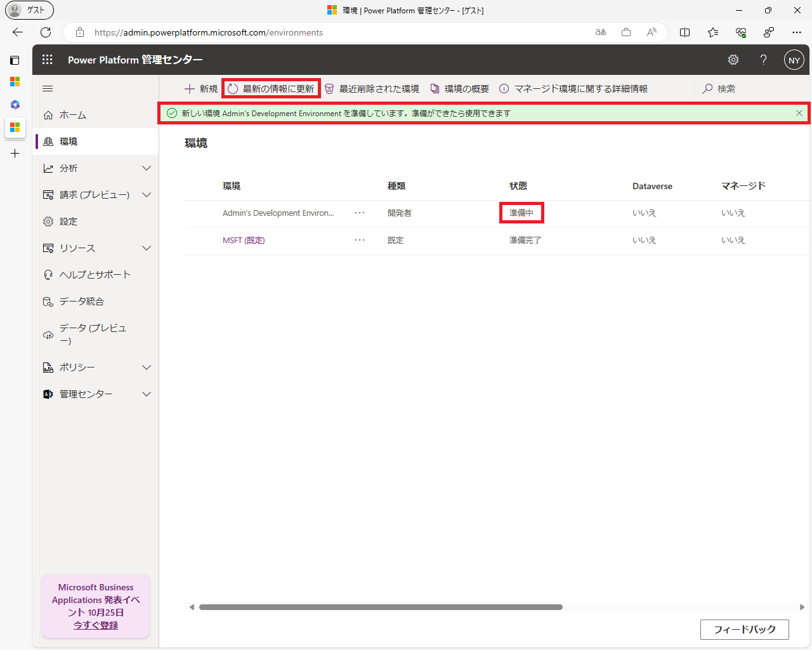Open データ (プレビュー) in the navigation
The width and height of the screenshot is (812, 650).
click(x=96, y=335)
